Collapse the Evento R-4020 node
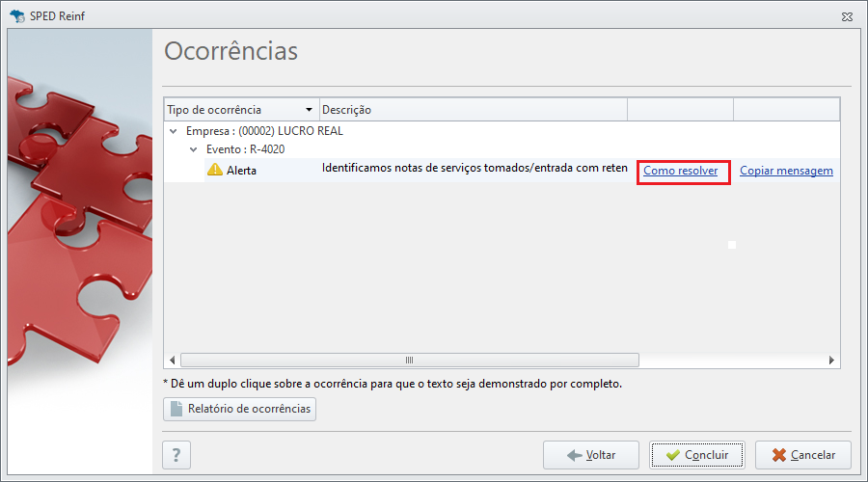Viewport: 868px width, 482px height. coord(193,149)
